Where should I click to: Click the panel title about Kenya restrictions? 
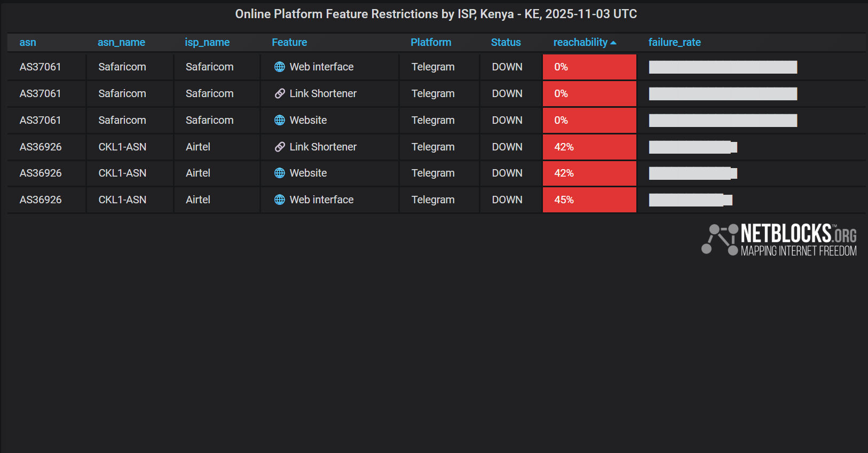click(x=436, y=14)
